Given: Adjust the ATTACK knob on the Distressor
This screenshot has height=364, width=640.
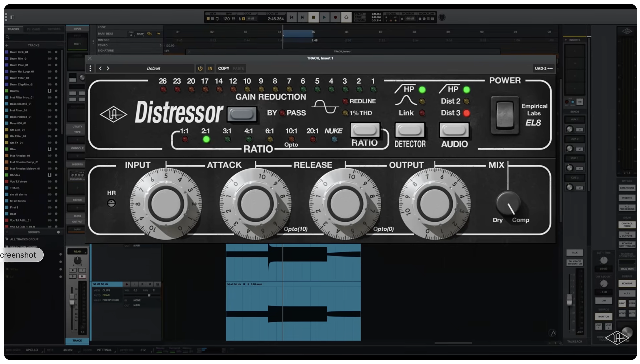Looking at the screenshot, I should [x=255, y=204].
